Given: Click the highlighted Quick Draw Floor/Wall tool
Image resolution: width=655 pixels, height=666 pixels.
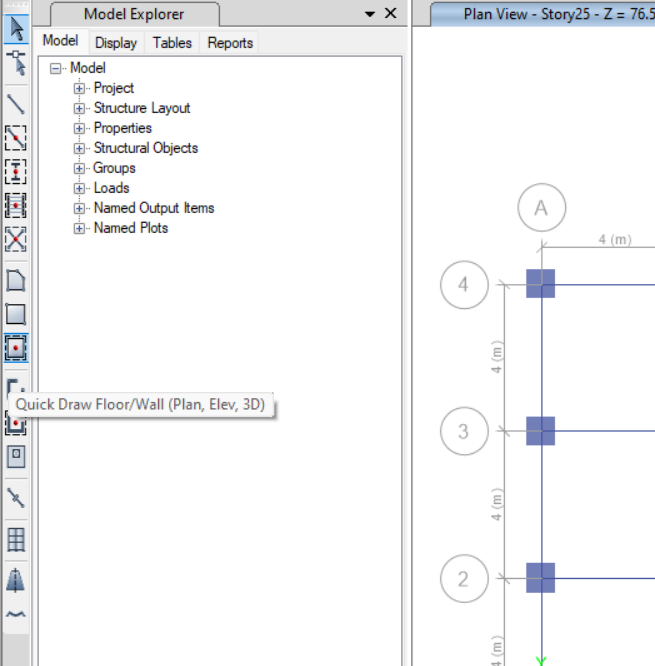Looking at the screenshot, I should pos(16,348).
